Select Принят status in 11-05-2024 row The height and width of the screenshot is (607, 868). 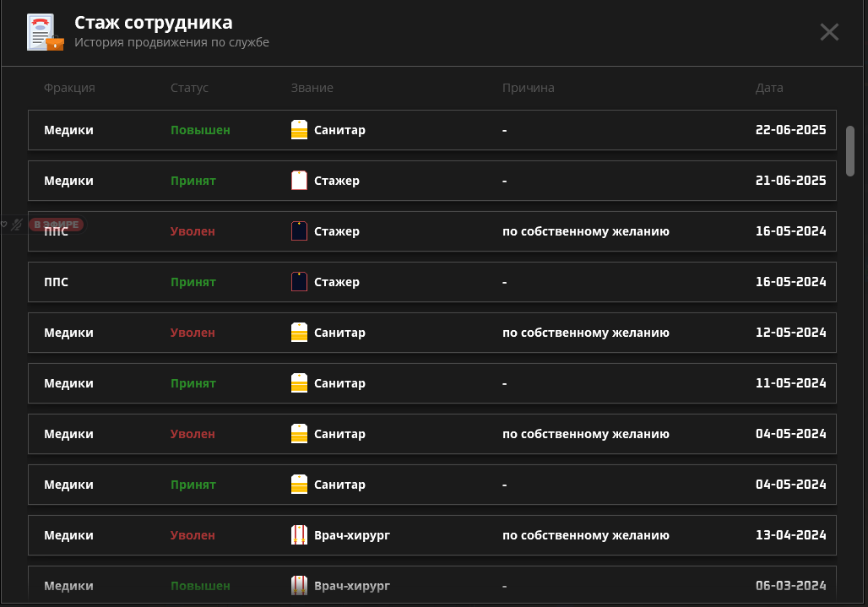coord(193,383)
